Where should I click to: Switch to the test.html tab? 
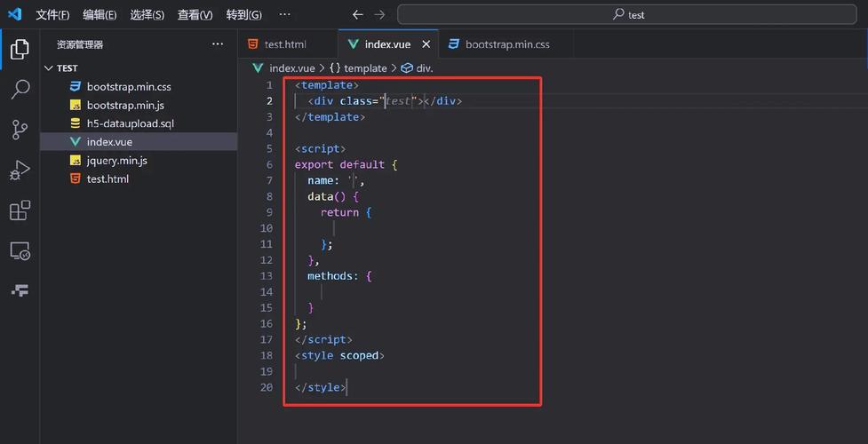click(x=288, y=44)
